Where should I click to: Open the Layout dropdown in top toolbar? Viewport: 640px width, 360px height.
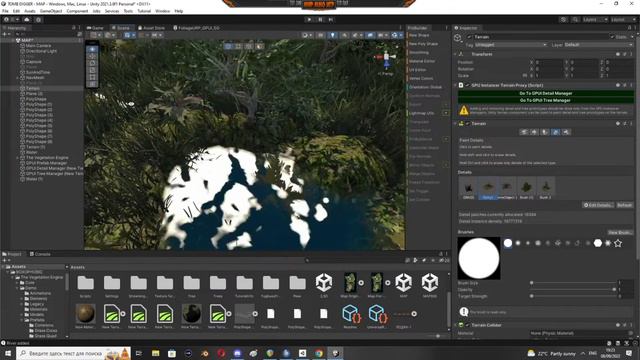point(623,20)
